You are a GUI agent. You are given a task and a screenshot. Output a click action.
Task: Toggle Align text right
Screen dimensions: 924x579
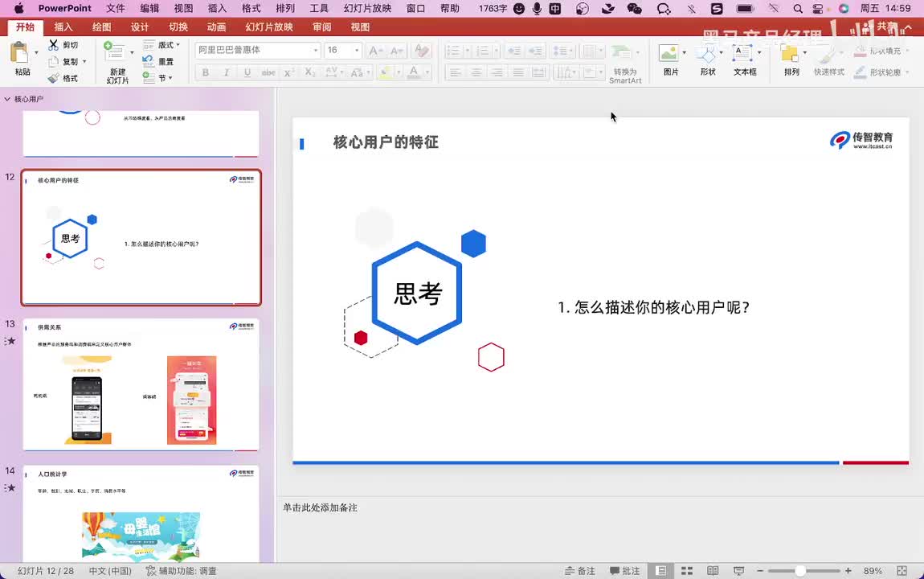pyautogui.click(x=497, y=72)
